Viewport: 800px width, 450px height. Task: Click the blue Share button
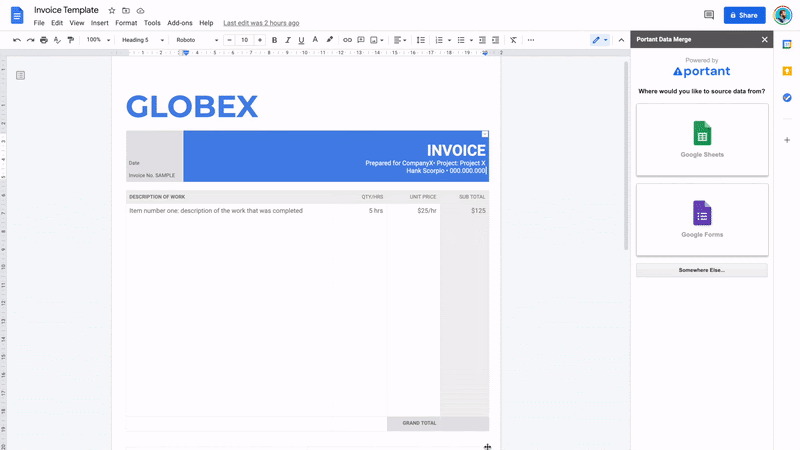[744, 15]
